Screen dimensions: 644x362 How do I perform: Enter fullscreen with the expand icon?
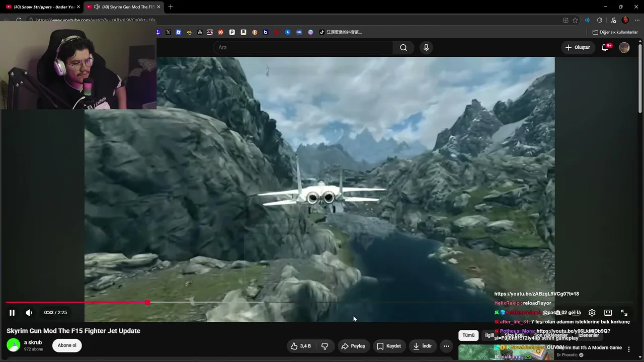point(624,313)
